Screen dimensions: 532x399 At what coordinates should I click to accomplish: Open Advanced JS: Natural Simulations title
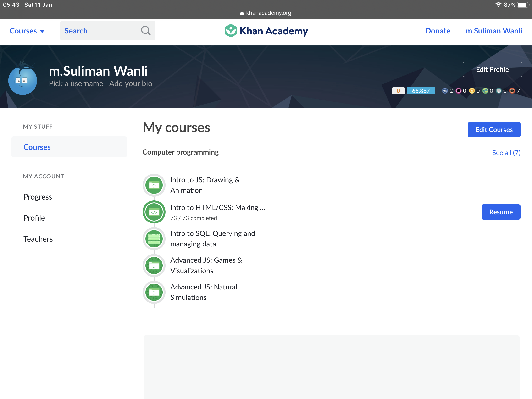(204, 292)
